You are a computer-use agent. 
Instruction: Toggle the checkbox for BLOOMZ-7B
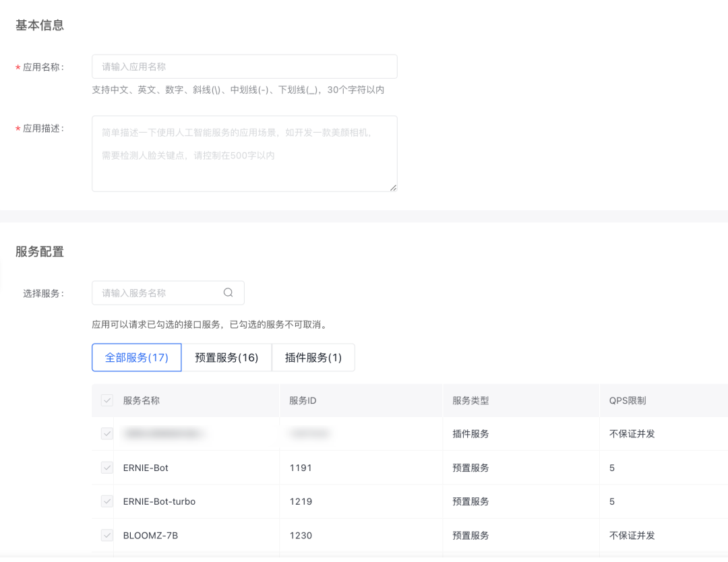pos(106,535)
